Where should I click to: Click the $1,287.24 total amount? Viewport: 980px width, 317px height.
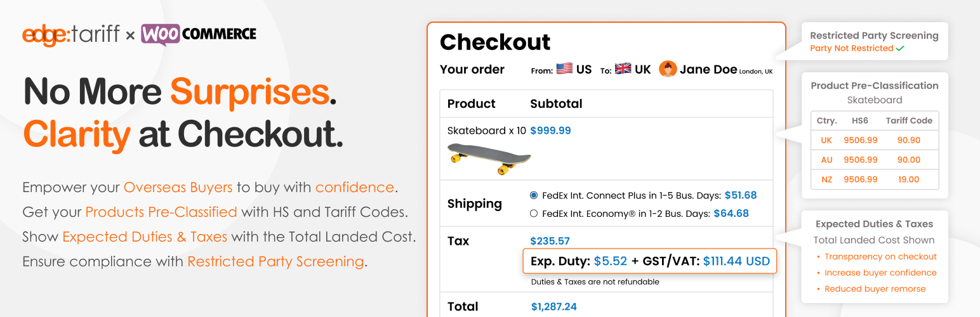[553, 307]
